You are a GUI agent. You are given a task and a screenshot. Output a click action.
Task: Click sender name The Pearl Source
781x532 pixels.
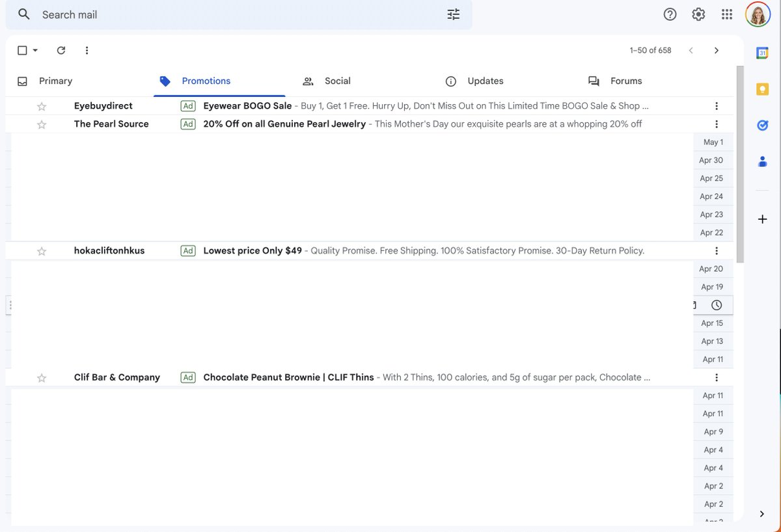coord(111,124)
